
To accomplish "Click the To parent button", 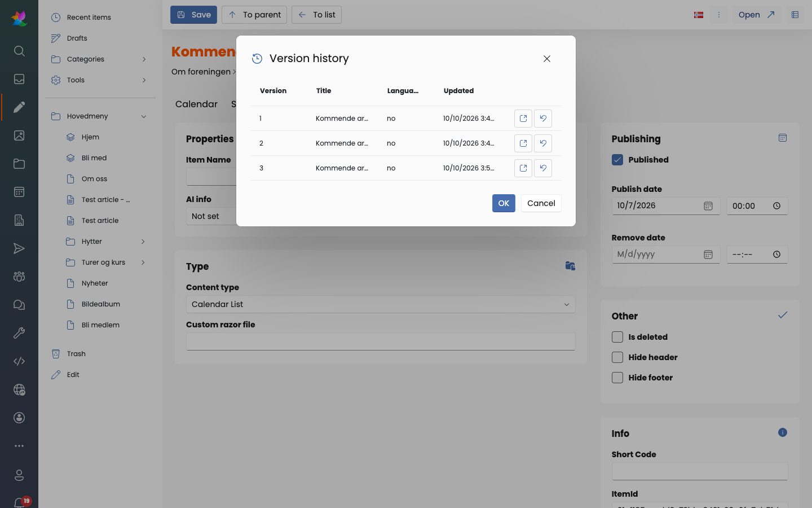I will [254, 15].
